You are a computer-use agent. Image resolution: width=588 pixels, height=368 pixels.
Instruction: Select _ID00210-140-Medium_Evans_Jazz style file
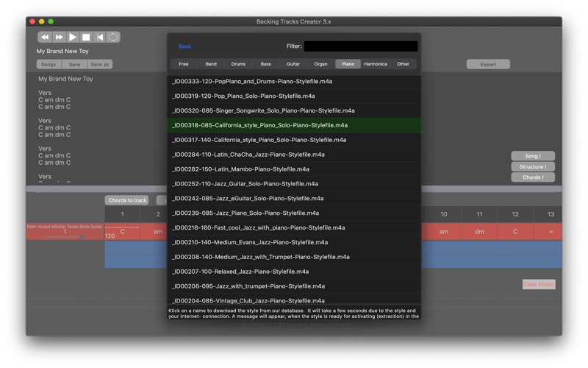click(x=294, y=242)
